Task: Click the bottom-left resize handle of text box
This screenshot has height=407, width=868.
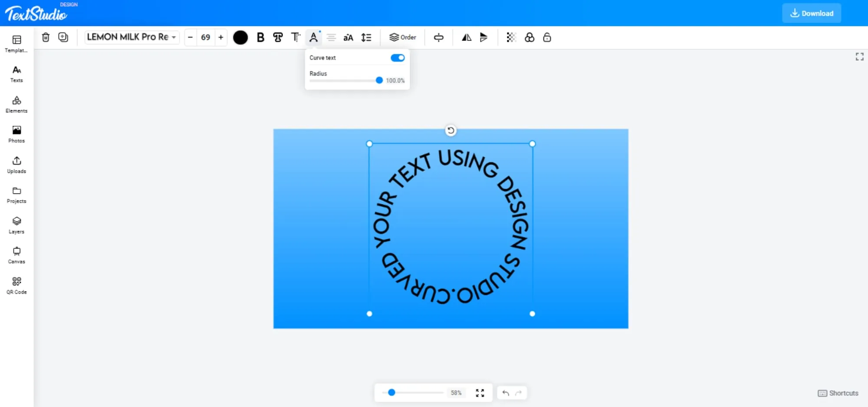Action: coord(369,314)
